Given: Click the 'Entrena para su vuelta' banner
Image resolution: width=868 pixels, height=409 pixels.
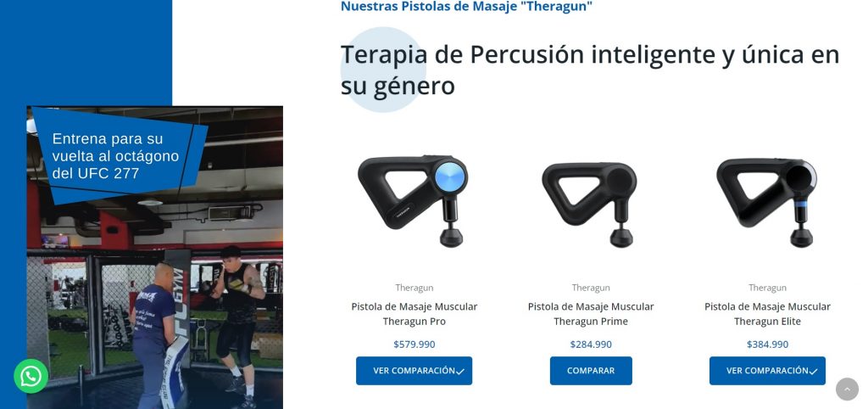Looking at the screenshot, I should coord(119,155).
